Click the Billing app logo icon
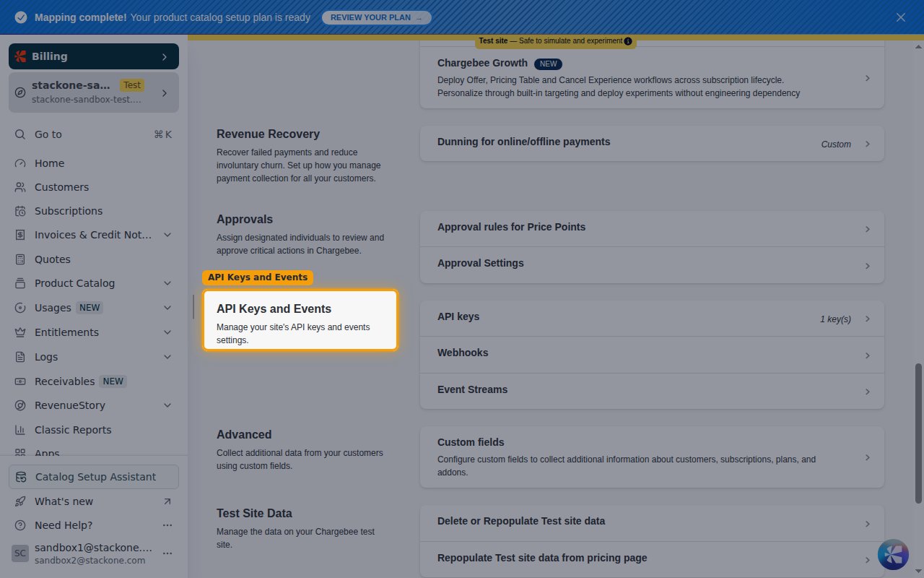Screen dimensions: 924x578 click(x=20, y=56)
